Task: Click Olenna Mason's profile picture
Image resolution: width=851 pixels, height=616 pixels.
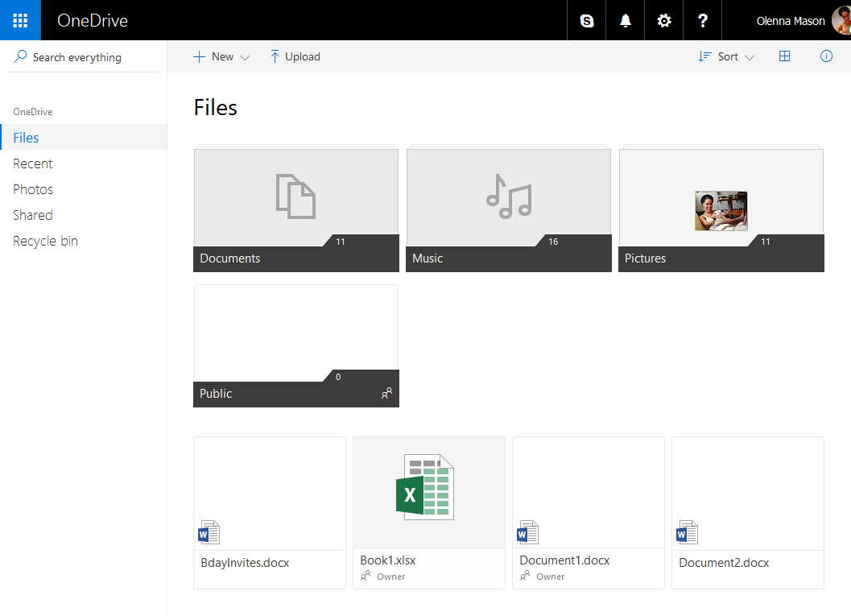Action: tap(841, 21)
